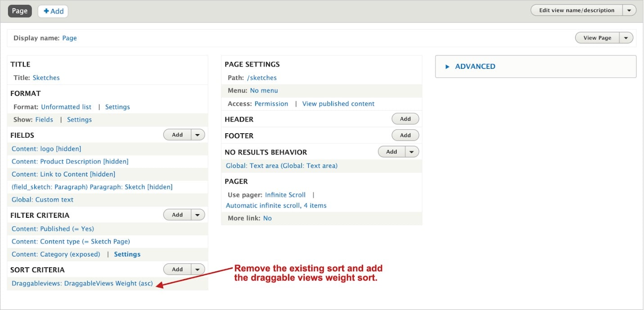The width and height of the screenshot is (644, 310).
Task: Open Content: Product Description [hidden] field
Action: 70,162
